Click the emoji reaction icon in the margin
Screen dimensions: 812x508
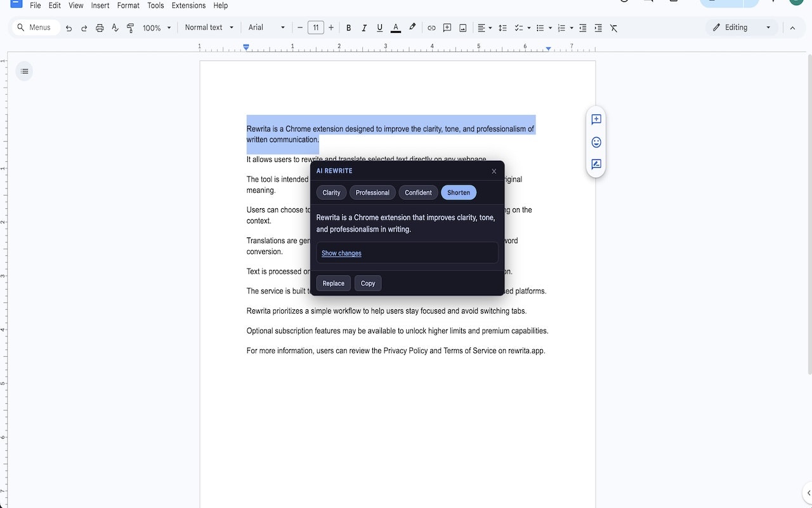(596, 142)
